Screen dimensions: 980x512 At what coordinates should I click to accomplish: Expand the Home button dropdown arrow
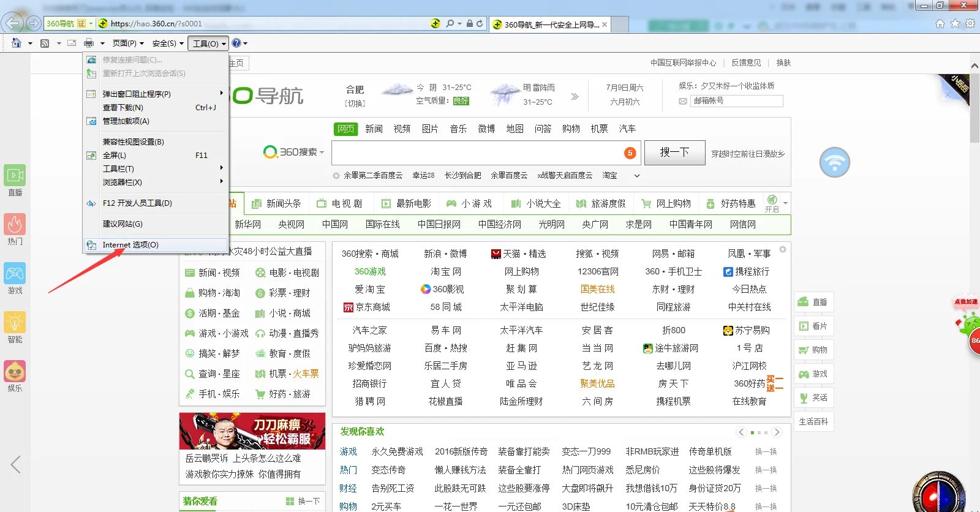pos(30,43)
